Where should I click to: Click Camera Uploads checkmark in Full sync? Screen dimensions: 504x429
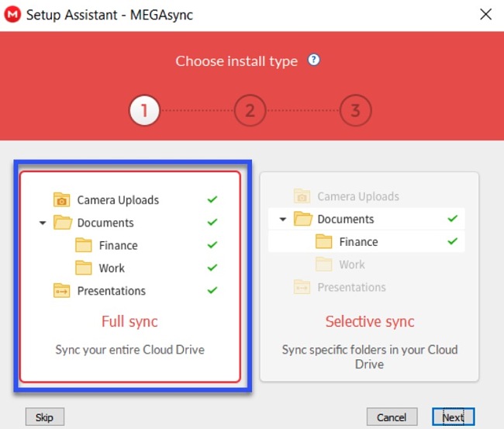click(x=212, y=199)
